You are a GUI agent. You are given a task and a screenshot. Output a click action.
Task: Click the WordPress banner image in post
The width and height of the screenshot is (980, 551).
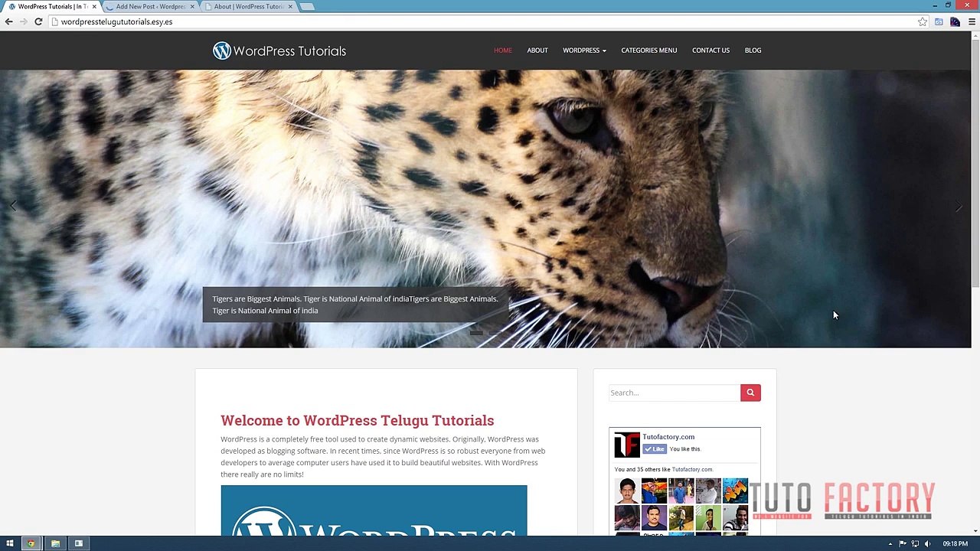pyautogui.click(x=374, y=510)
